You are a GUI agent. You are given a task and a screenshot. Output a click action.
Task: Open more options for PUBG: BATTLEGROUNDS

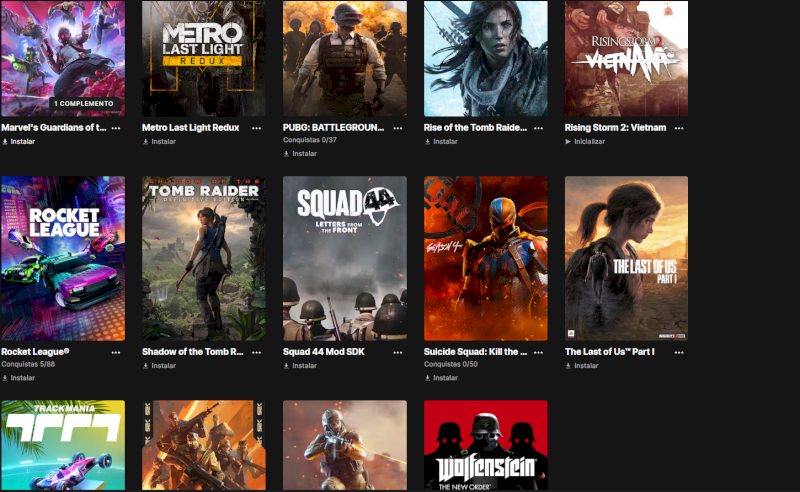pyautogui.click(x=397, y=128)
